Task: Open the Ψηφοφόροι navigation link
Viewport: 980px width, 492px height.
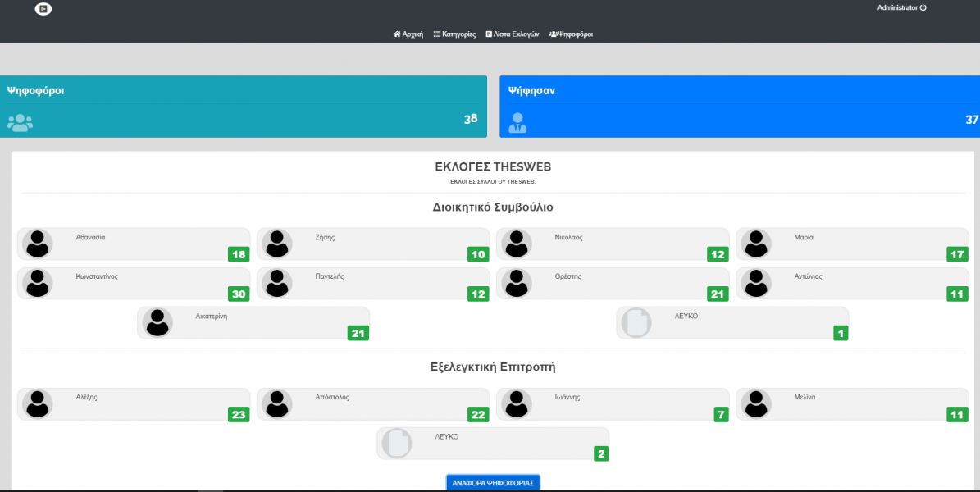Action: (x=571, y=34)
